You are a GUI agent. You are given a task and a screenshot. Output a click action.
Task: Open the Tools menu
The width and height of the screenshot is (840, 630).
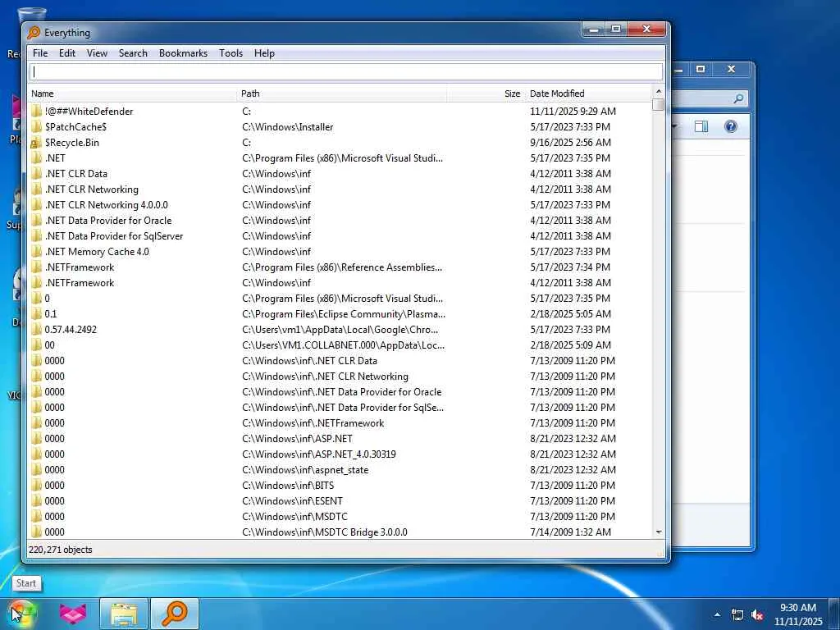pos(231,53)
